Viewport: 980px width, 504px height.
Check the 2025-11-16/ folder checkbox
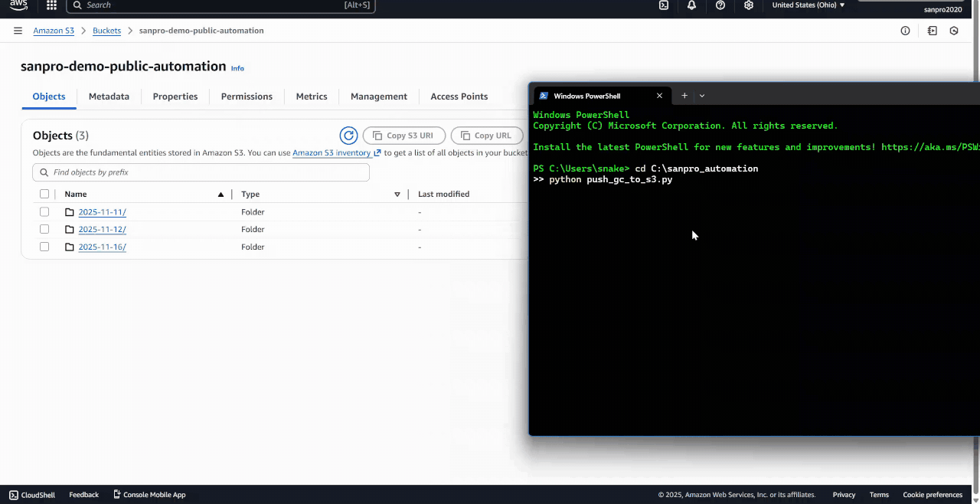coord(44,247)
